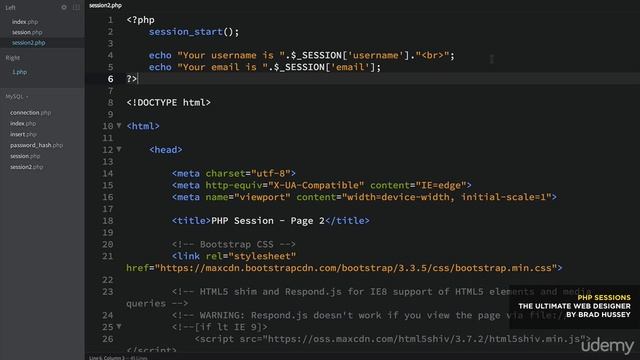Viewport: 640px width, 360px height.
Task: Click the 'Your email is' echo line
Action: (265, 67)
